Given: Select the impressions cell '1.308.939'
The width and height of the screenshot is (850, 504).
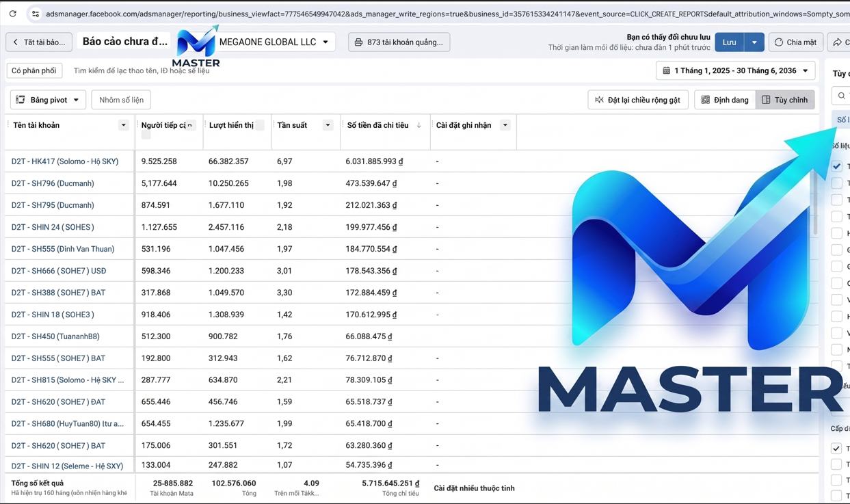Looking at the screenshot, I should [226, 315].
